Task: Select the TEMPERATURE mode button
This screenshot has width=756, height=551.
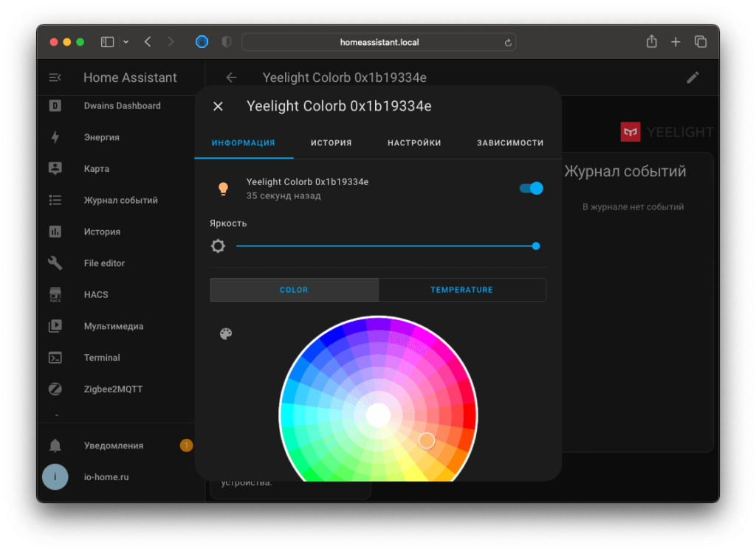Action: coord(462,290)
